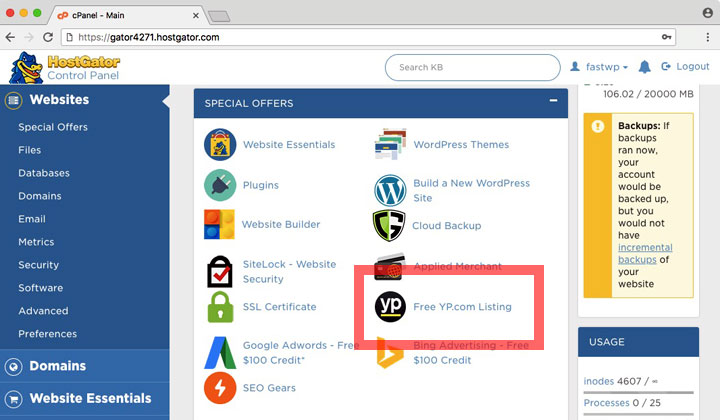Open the Cloud Backup shield icon

(x=389, y=225)
